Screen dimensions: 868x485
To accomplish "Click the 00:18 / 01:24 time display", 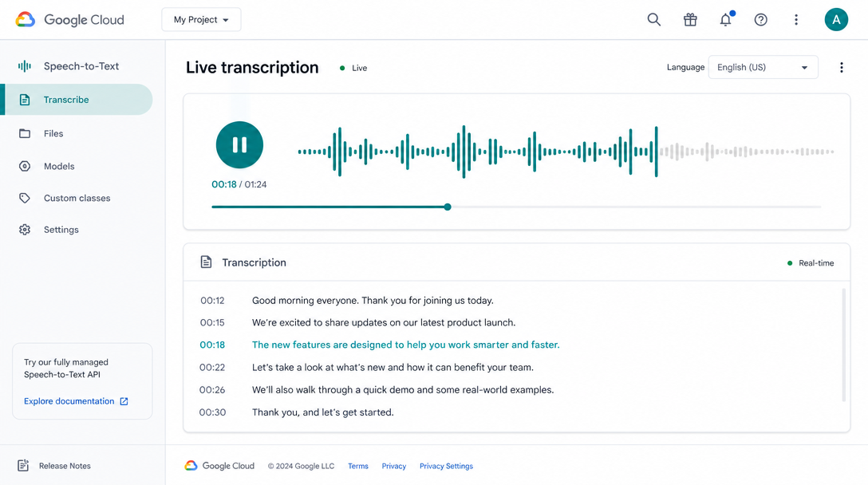I will coord(239,184).
